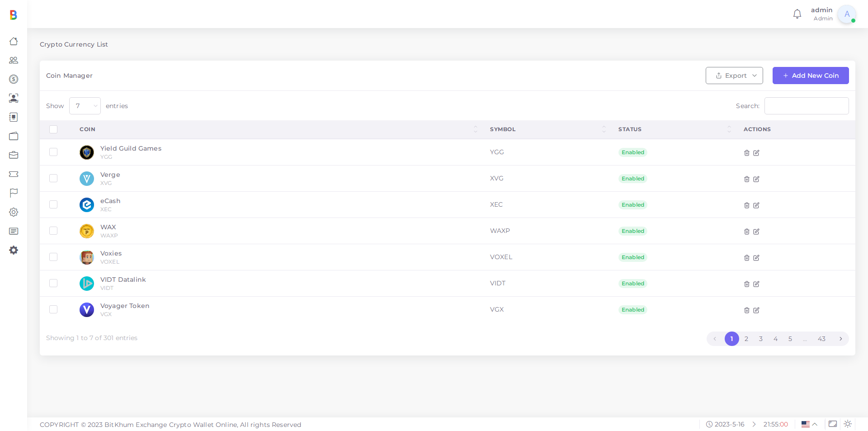Screen dimensions: 868x431
Task: Focus the Search input field
Action: click(x=807, y=106)
